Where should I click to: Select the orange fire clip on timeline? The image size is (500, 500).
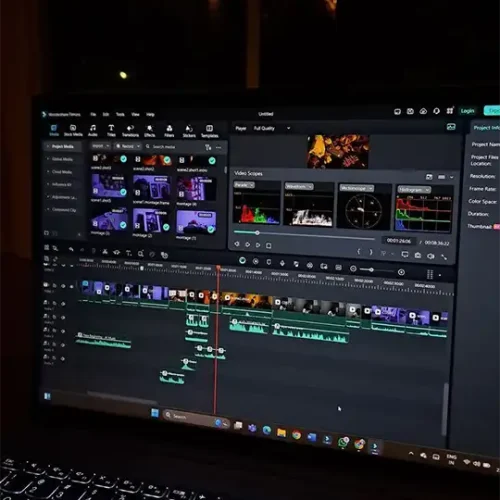(247, 301)
